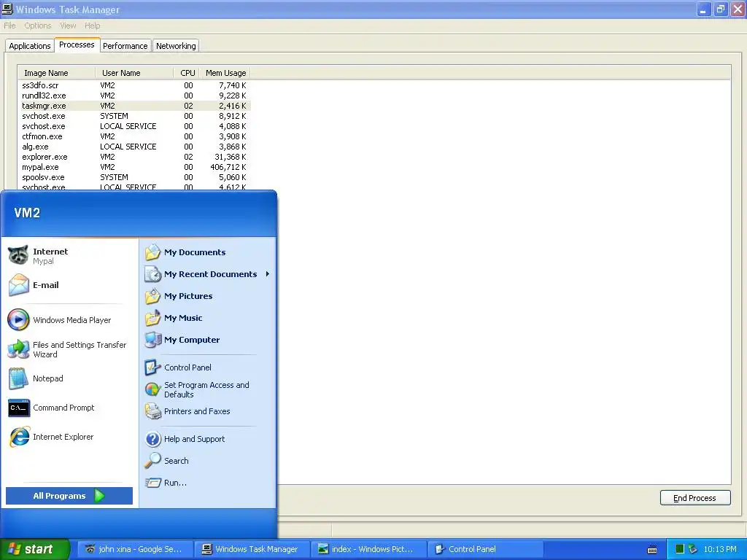Screen dimensions: 747x560
Task: Select explorer.exe process row
Action: [x=134, y=157]
